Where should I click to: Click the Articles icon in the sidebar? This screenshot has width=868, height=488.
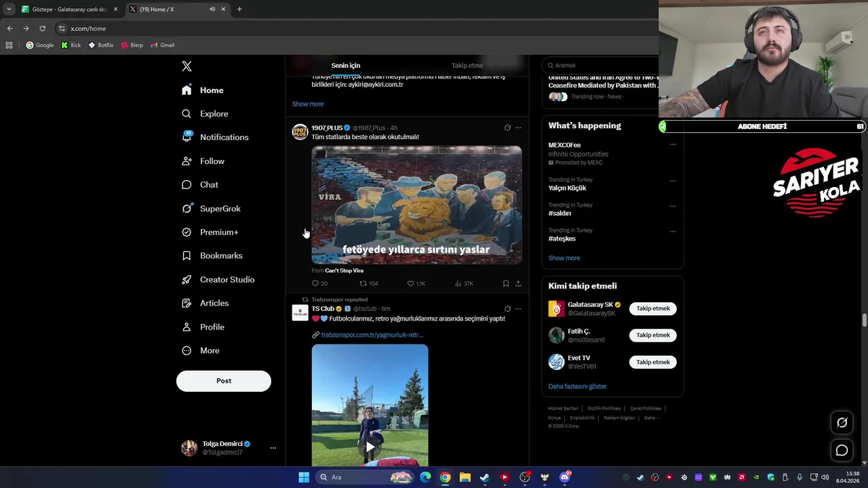(x=186, y=303)
